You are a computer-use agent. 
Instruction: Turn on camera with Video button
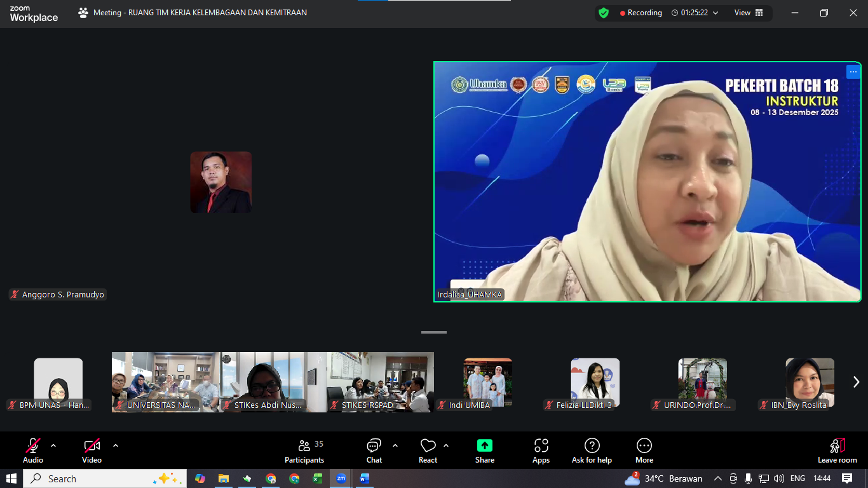coord(92,451)
